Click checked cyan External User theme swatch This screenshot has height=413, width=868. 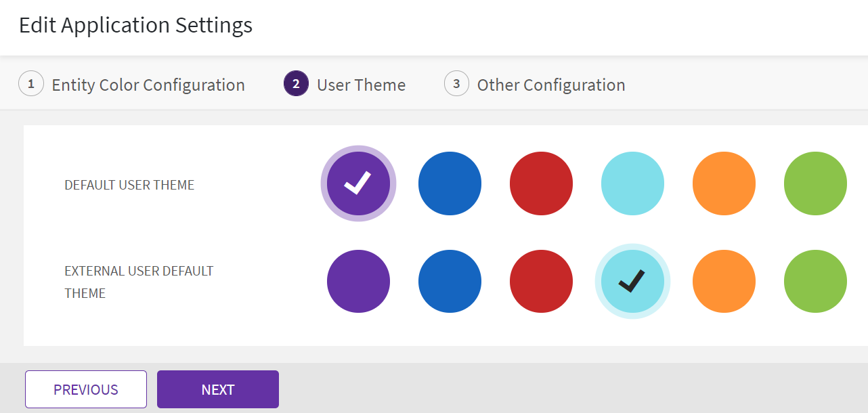pos(632,281)
